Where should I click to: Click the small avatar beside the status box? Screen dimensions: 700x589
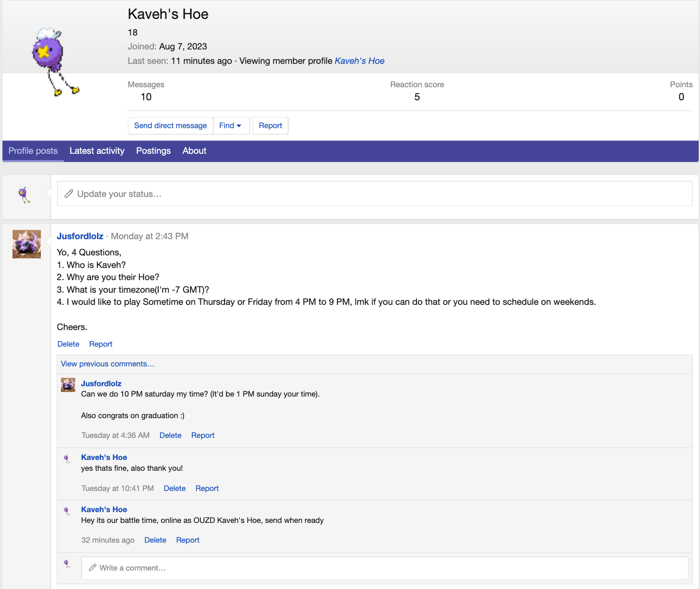pyautogui.click(x=24, y=195)
